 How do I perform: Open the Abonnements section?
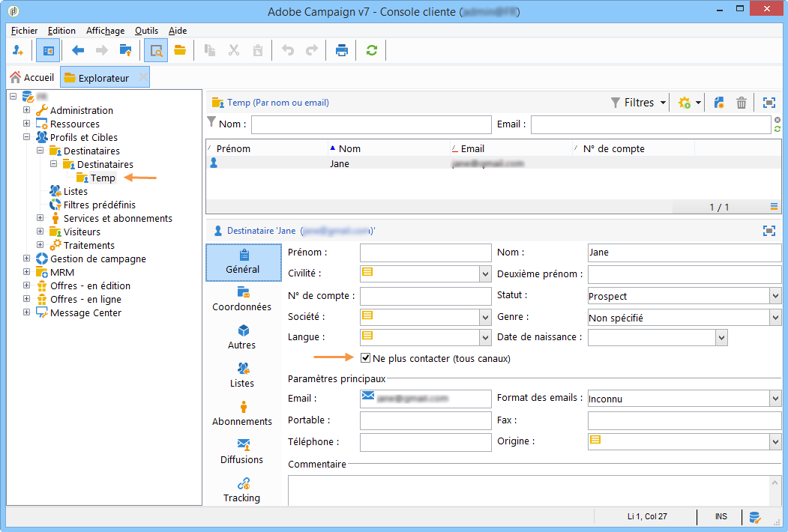pyautogui.click(x=242, y=414)
